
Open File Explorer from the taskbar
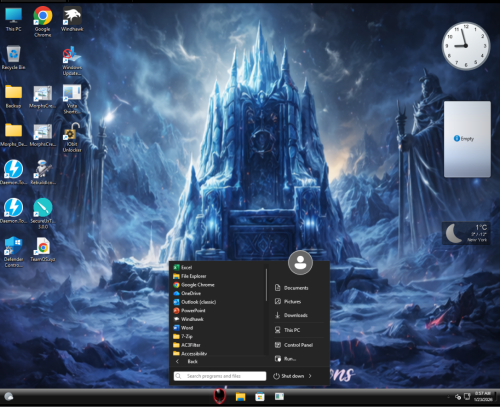[x=240, y=397]
